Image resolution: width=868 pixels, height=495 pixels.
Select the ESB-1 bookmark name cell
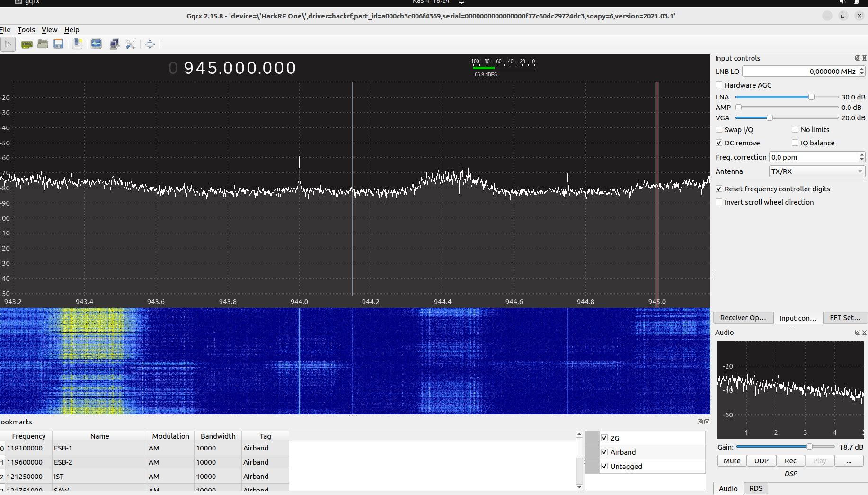99,448
